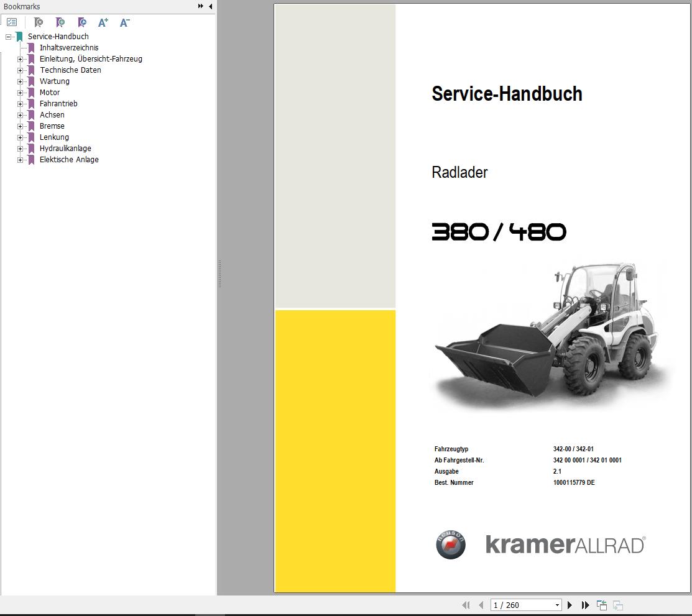
Task: Expand the Bremse bookmark node
Action: 20,127
